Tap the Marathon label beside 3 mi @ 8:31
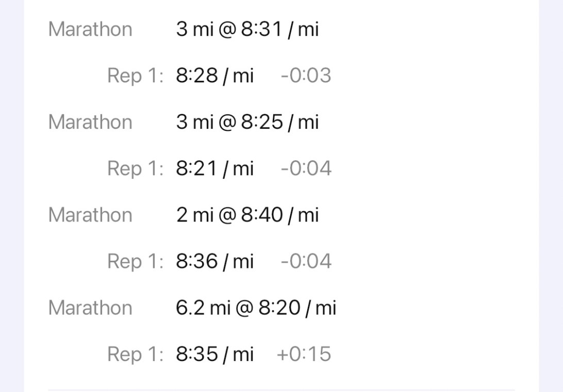563x392 pixels. tap(90, 29)
